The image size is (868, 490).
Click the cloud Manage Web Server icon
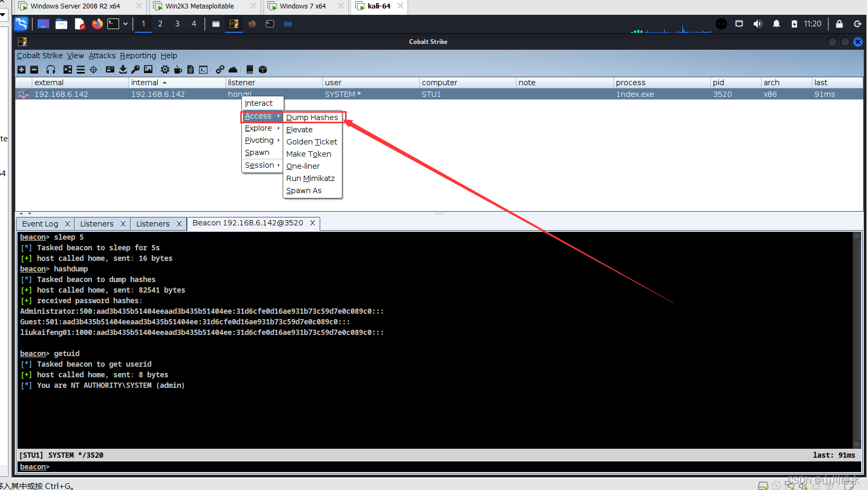[233, 69]
